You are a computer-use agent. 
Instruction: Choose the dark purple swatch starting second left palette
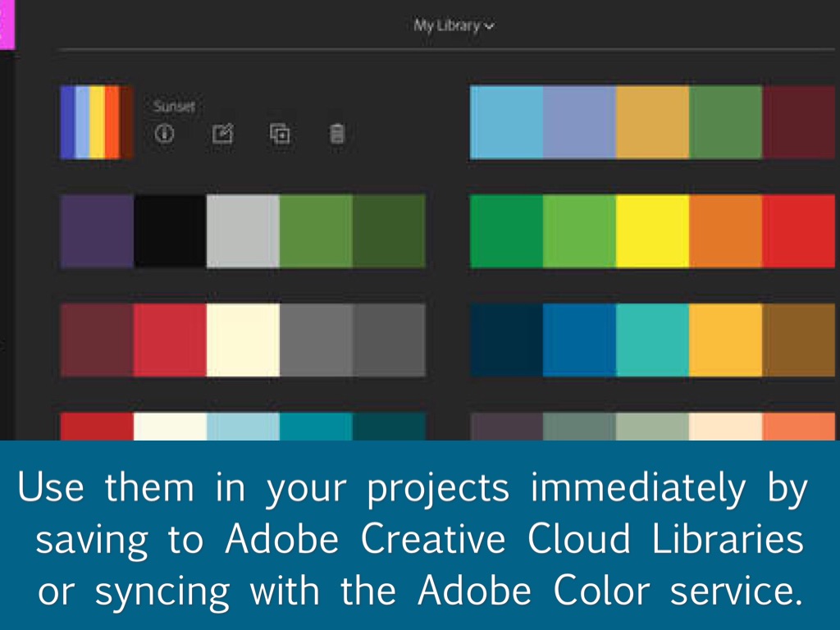(x=97, y=231)
